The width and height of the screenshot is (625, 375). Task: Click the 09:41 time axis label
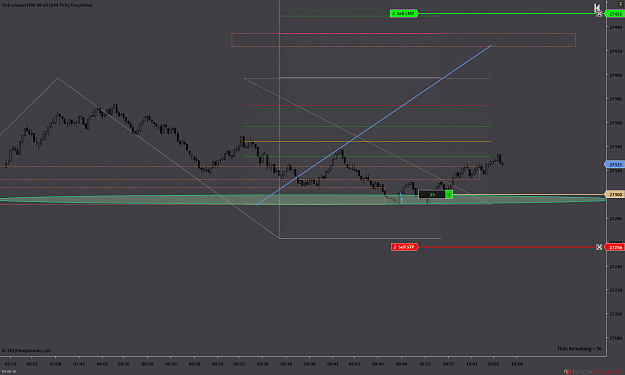333,364
